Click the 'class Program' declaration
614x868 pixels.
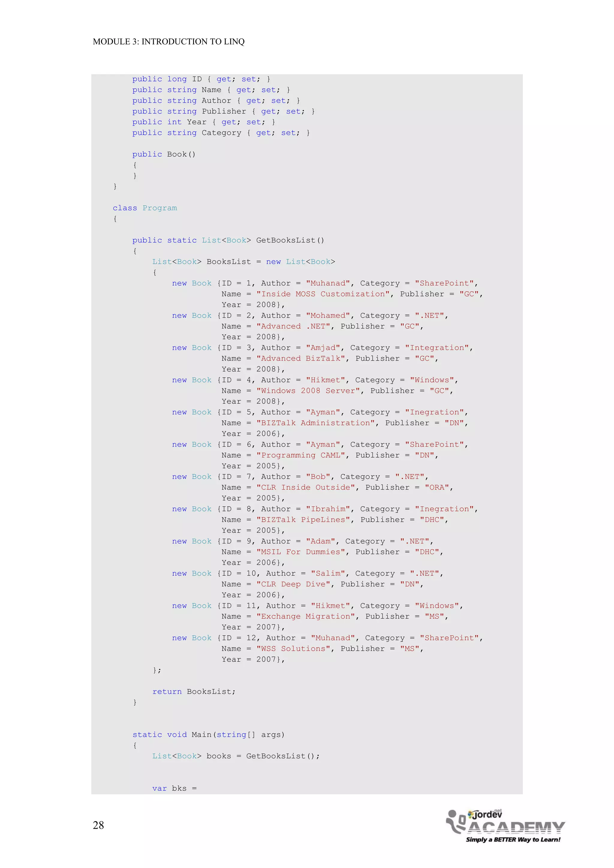coord(145,208)
